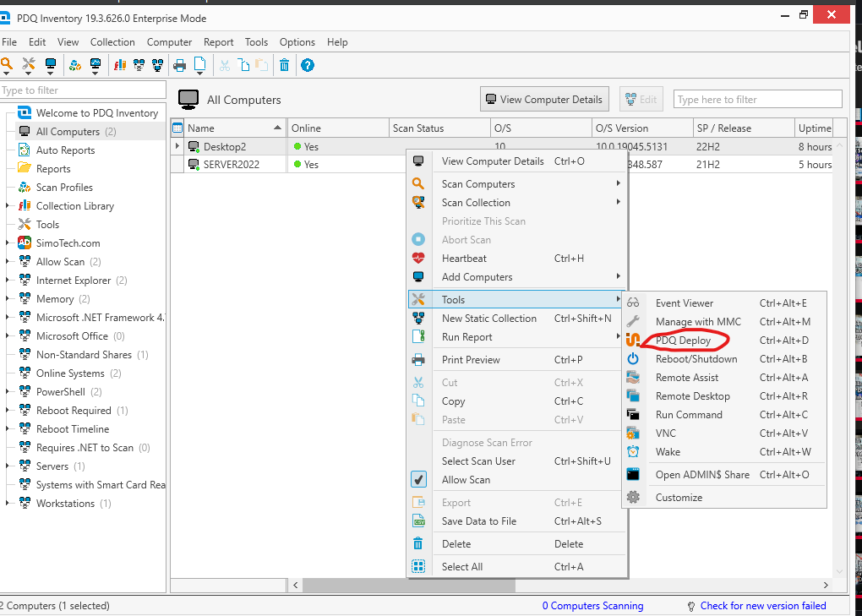Click the Reboot/Shutdown power icon
Viewport: 862px width, 616px height.
(633, 359)
